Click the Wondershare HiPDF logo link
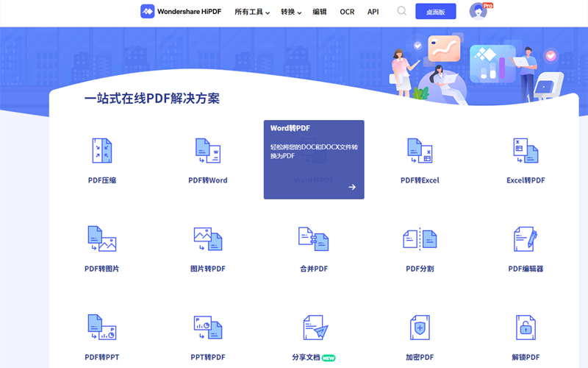This screenshot has height=368, width=588. coord(182,12)
